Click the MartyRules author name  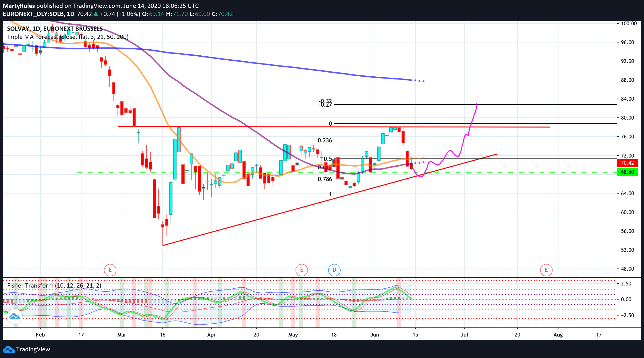pyautogui.click(x=19, y=5)
